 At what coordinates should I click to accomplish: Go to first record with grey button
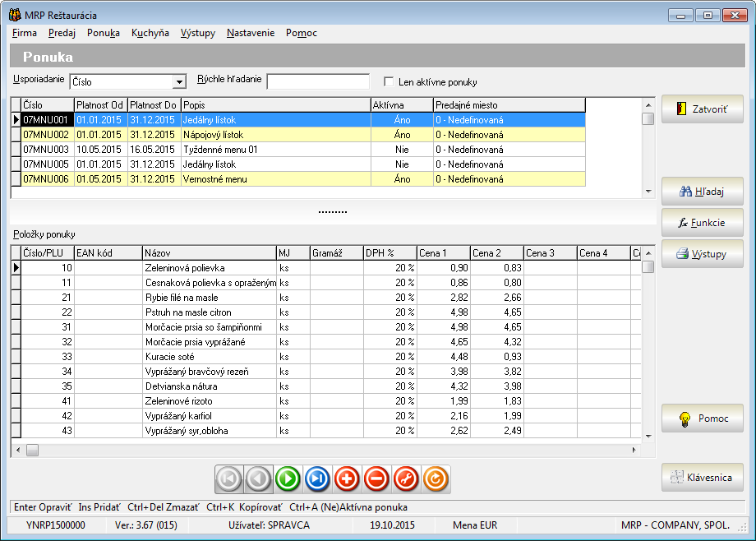tap(229, 479)
